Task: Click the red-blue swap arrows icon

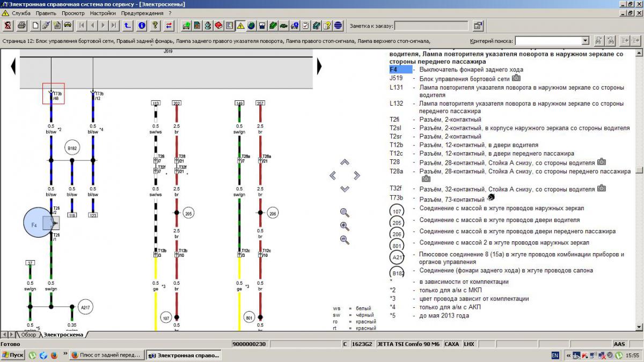Action: click(169, 25)
